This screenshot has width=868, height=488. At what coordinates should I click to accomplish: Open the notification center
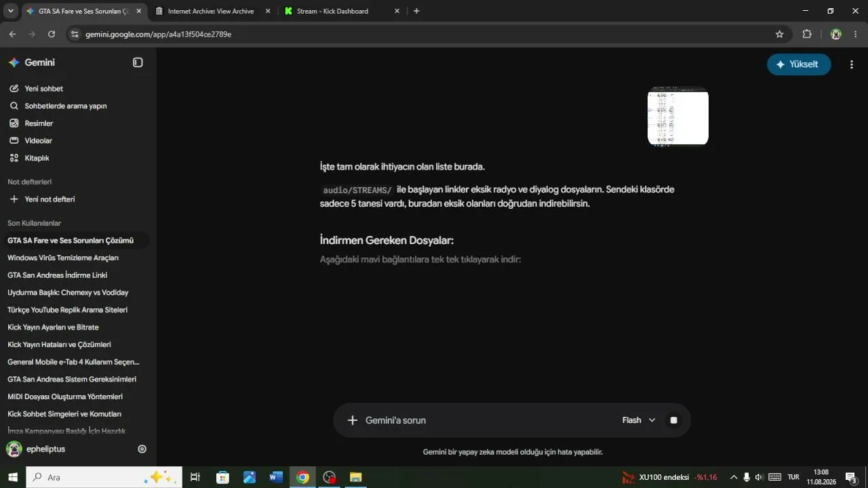click(x=850, y=477)
